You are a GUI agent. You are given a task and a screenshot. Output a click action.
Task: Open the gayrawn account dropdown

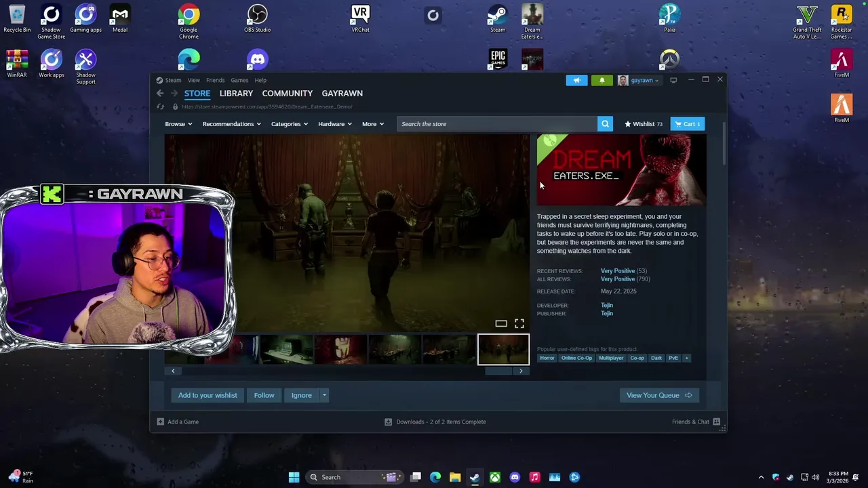click(x=639, y=81)
